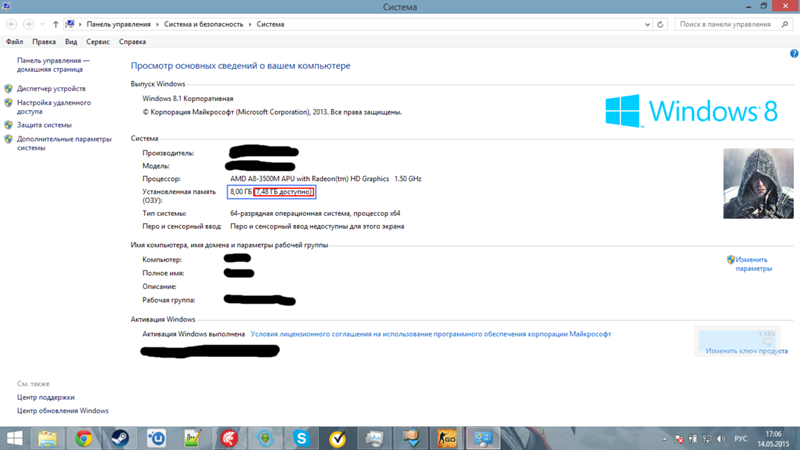This screenshot has height=450, width=800.
Task: Open Skype from the taskbar
Action: (302, 438)
